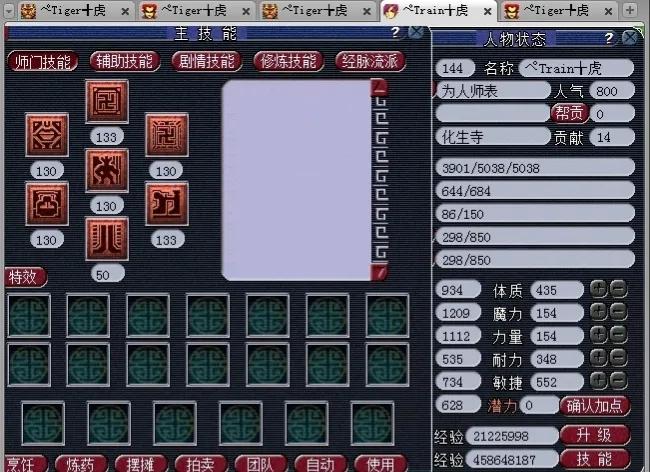650x472 pixels.
Task: Select the topmost skill icon in the skill tree
Action: (106, 102)
